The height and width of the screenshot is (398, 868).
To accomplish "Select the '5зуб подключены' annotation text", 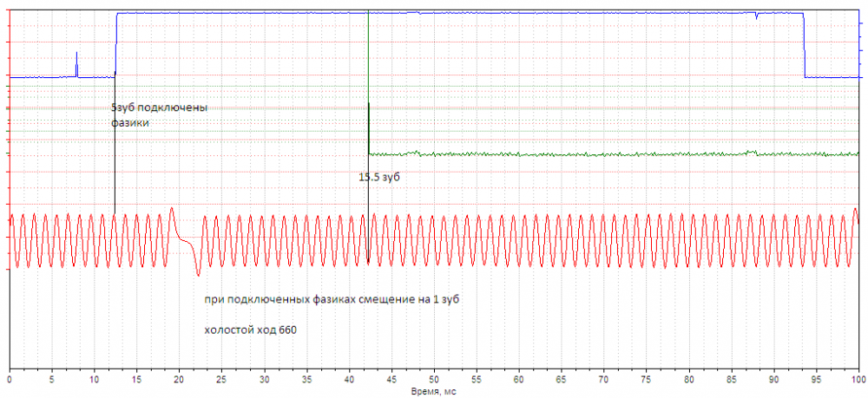I will tap(160, 108).
